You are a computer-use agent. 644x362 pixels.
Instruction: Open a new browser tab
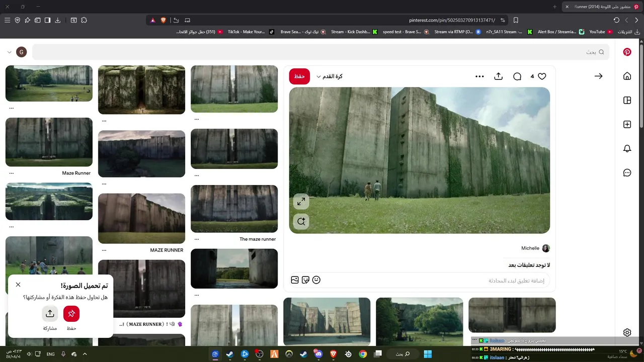[554, 7]
